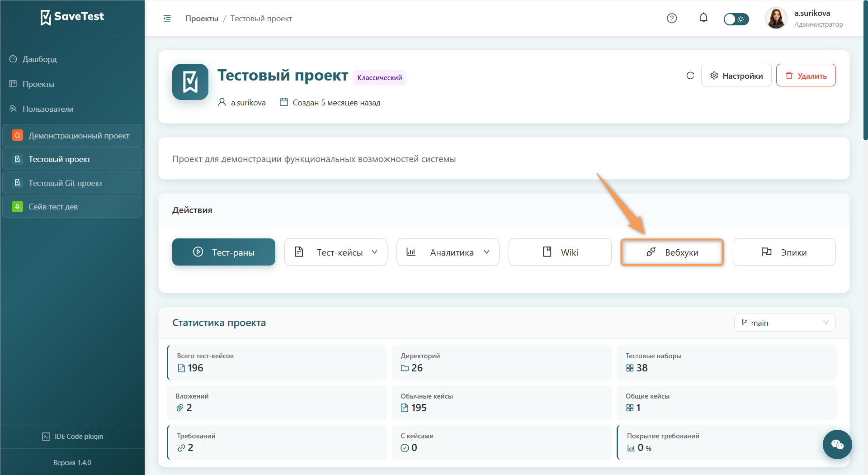Open the help question-mark icon
Viewport: 868px width, 475px height.
[672, 19]
